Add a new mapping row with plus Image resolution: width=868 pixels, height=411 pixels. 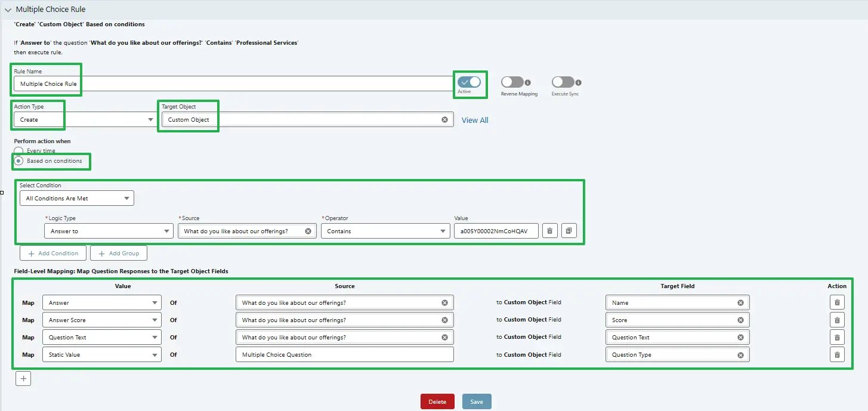click(x=23, y=378)
